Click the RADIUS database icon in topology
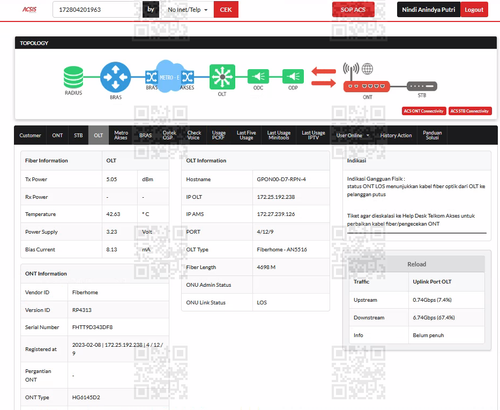500x410 pixels. pos(73,77)
